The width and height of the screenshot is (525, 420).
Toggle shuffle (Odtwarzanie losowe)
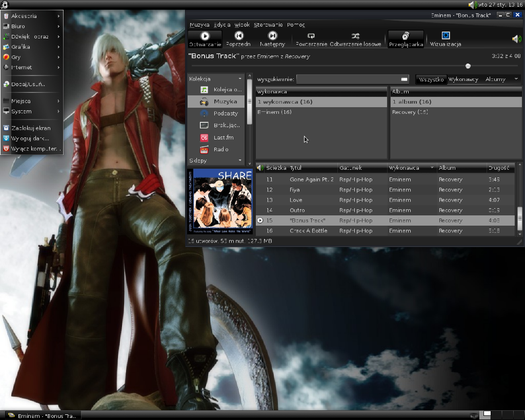tap(355, 39)
